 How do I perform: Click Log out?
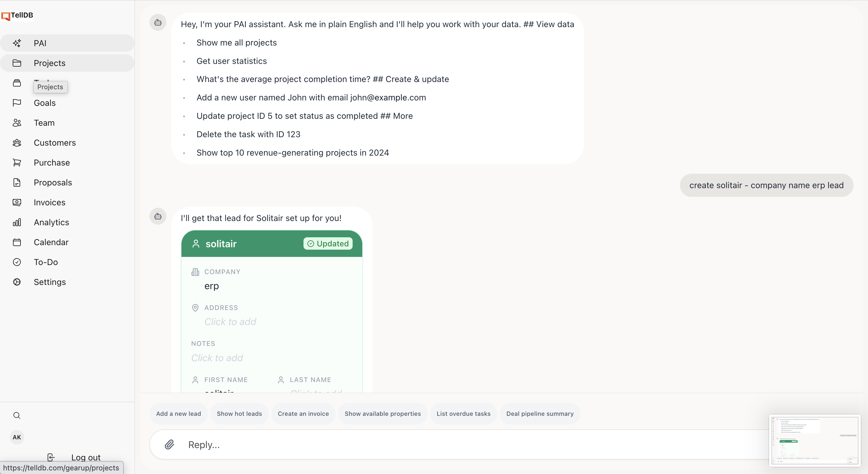point(86,457)
